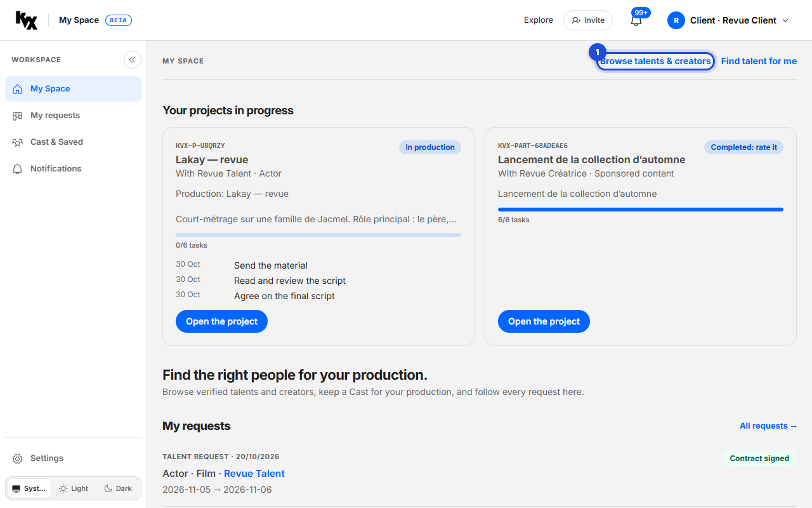This screenshot has width=812, height=508.
Task: Select Notifications in the sidebar
Action: tap(73, 169)
